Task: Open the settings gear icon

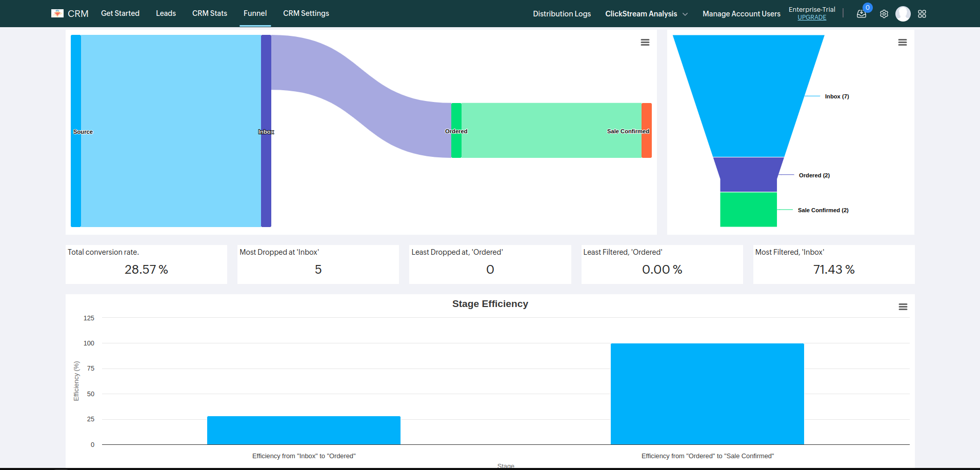Action: point(884,14)
